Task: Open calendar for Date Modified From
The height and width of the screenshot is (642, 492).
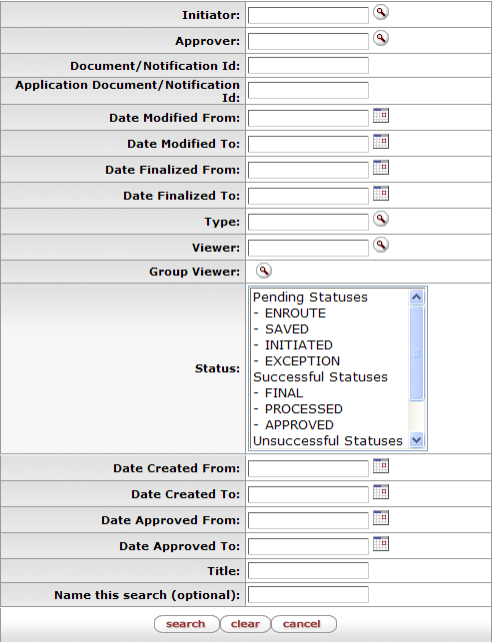Action: tap(381, 116)
